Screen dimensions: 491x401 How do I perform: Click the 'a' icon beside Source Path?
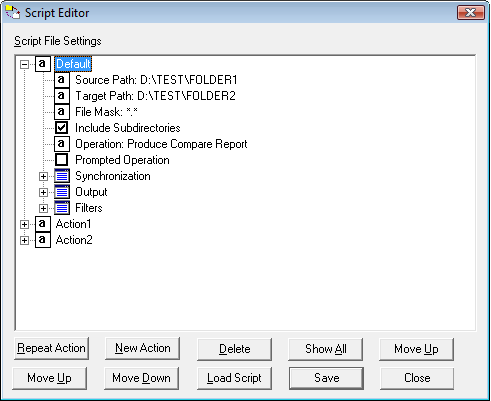coord(62,80)
